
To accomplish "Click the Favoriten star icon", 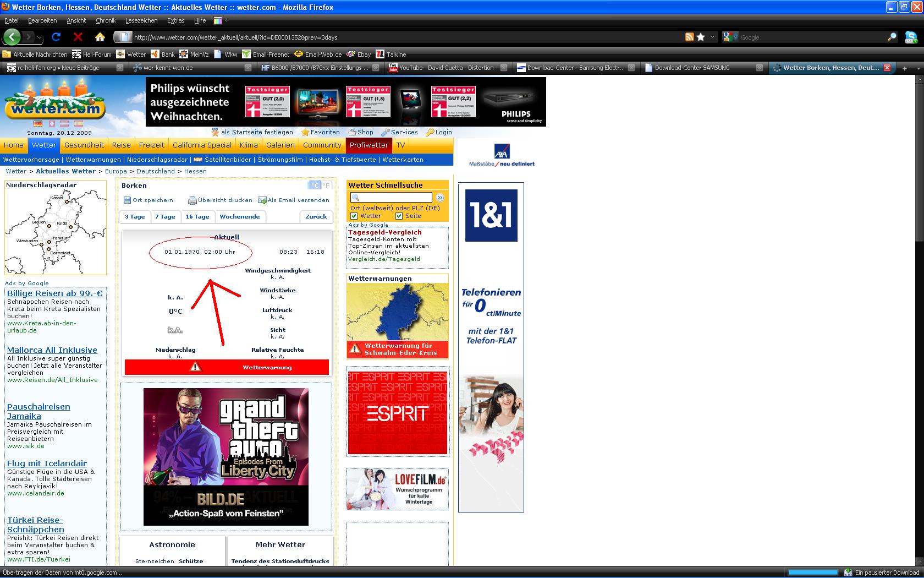I will (x=305, y=132).
